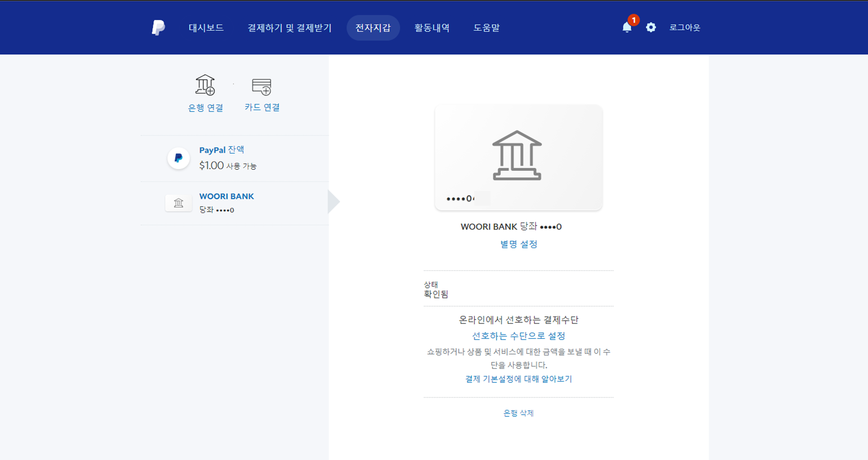Viewport: 868px width, 460px height.
Task: Open the 대시보드 menu item
Action: (x=206, y=28)
